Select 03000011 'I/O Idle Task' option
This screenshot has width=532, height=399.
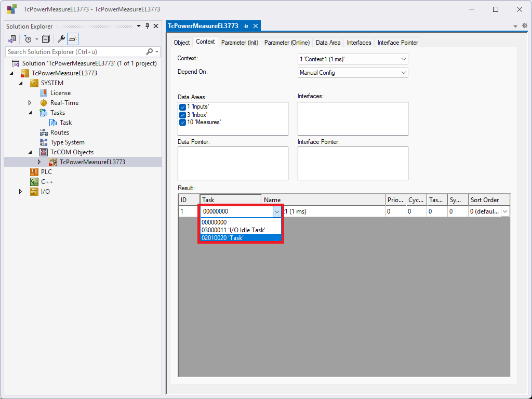[x=241, y=230]
